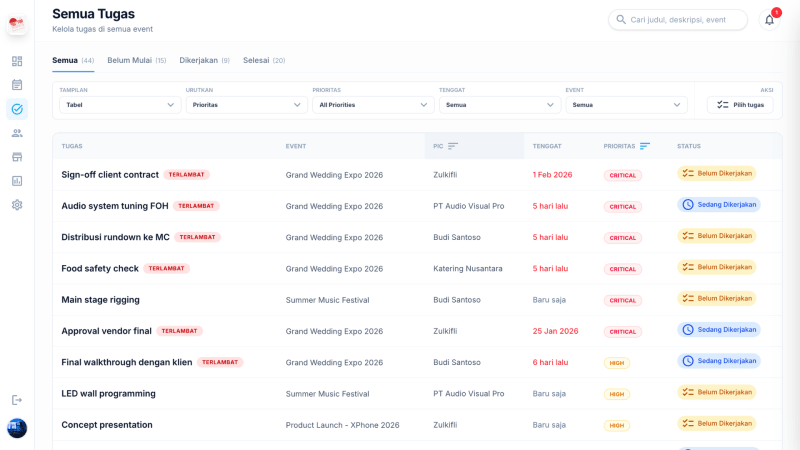Open task Approval vendor final
Viewport: 800px width, 450px height.
[x=107, y=331]
